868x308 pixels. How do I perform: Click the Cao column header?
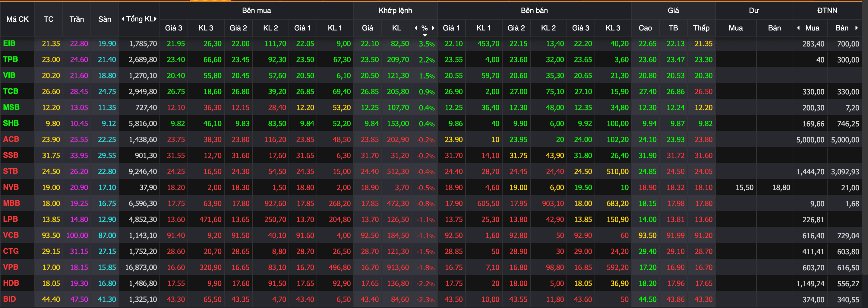(645, 28)
